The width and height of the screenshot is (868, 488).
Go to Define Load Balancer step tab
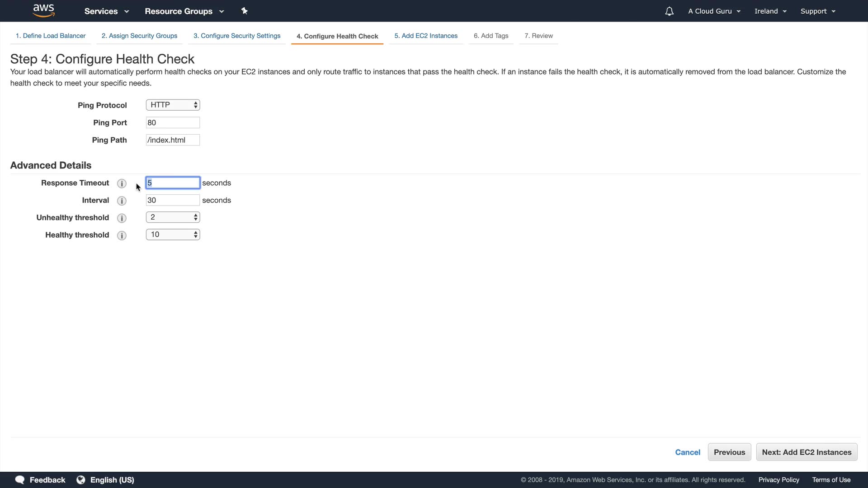pyautogui.click(x=51, y=36)
